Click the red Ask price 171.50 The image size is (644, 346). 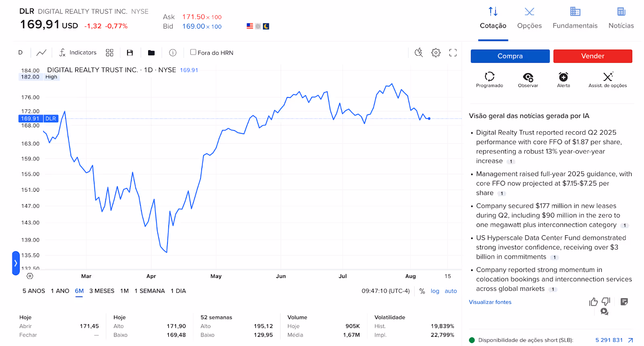point(194,17)
